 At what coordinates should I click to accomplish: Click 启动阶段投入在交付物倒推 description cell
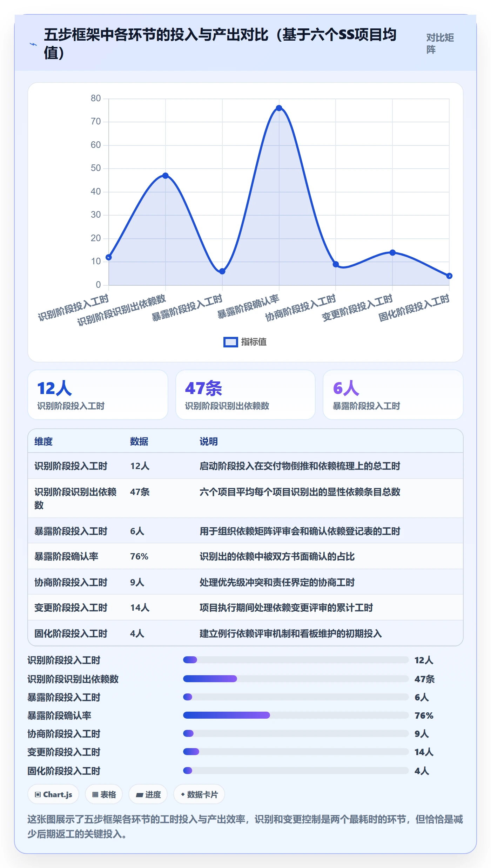point(300,466)
